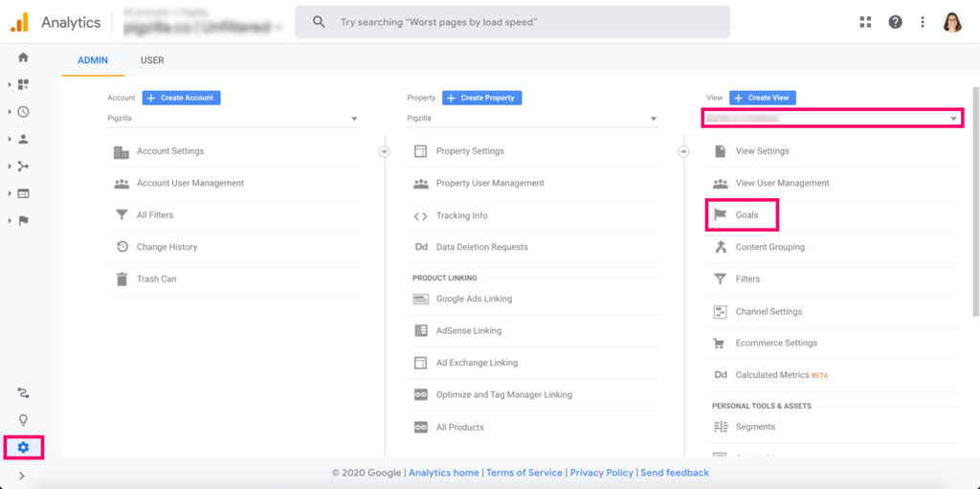Expand Conversions arrow in sidebar
The image size is (980, 489).
point(11,221)
